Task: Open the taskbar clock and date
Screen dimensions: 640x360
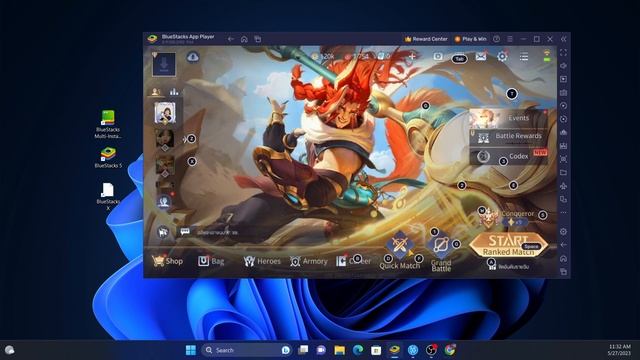Action: [619, 350]
